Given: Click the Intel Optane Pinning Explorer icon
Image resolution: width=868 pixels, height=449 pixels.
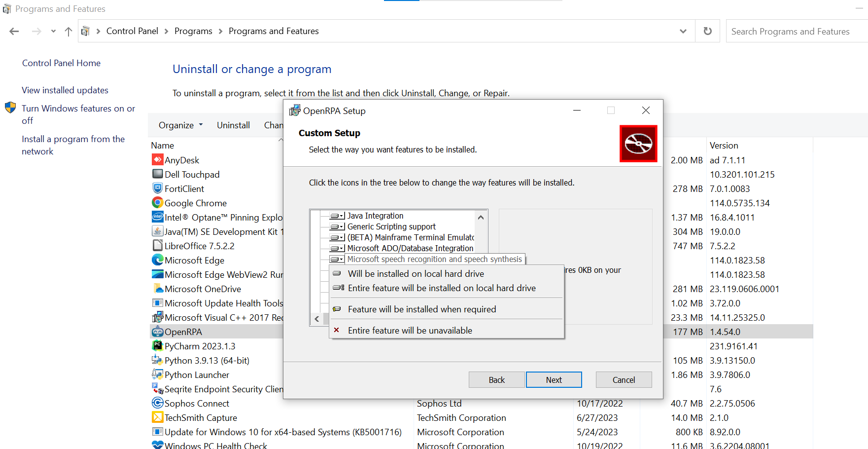Looking at the screenshot, I should [x=157, y=217].
